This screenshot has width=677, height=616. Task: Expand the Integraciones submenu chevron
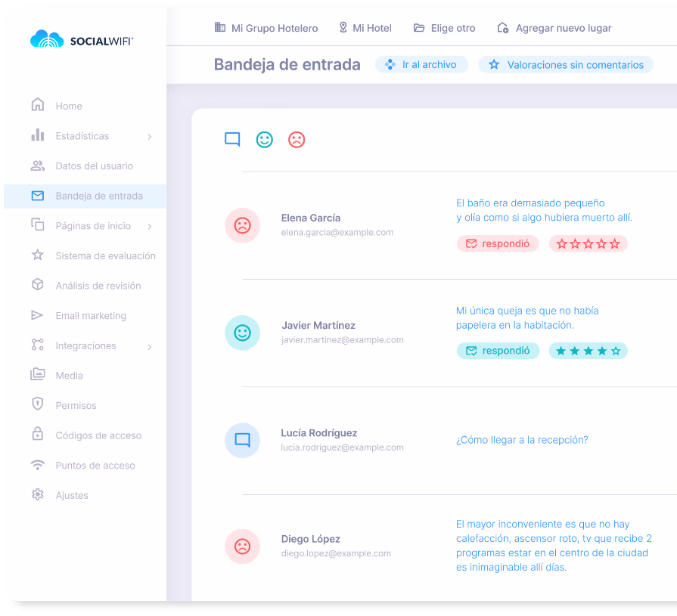tap(149, 347)
